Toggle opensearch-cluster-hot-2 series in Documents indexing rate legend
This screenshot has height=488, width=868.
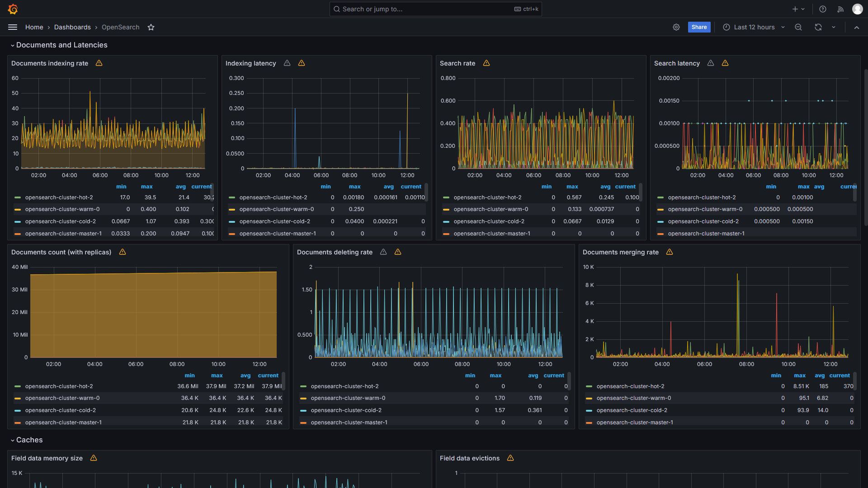[59, 197]
